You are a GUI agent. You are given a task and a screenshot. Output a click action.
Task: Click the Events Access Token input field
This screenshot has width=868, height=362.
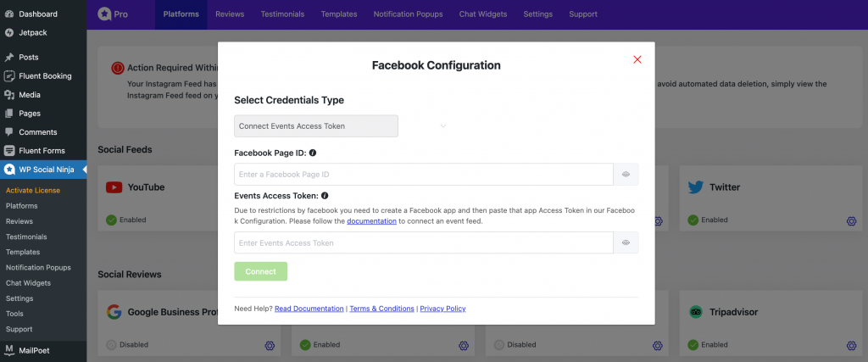coord(424,243)
